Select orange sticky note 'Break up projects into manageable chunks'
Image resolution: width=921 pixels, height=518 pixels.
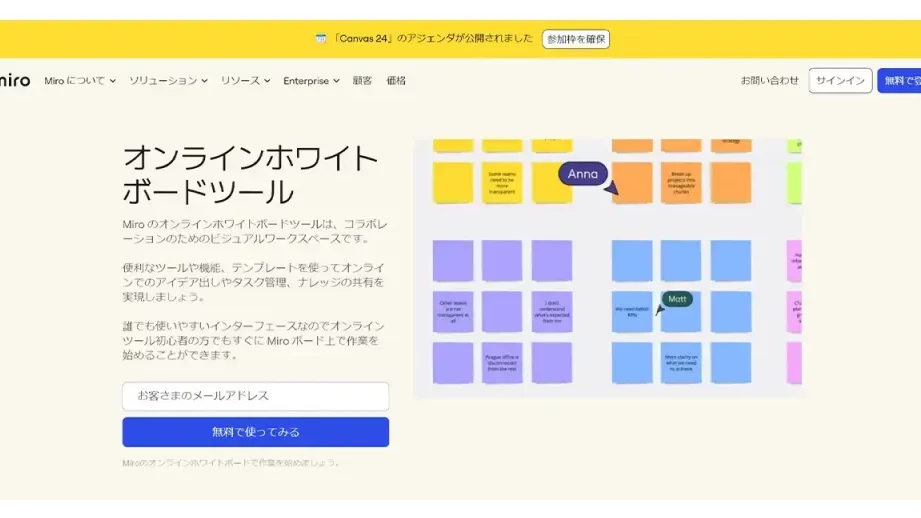point(681,183)
